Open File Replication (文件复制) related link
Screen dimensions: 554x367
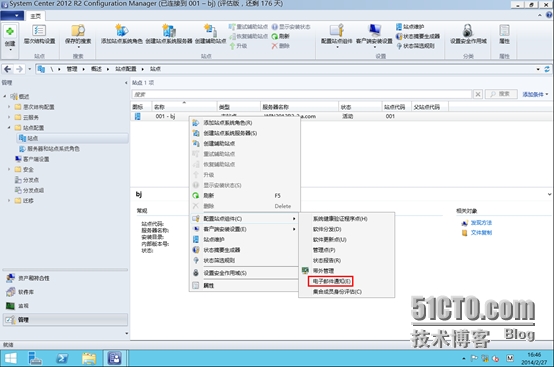pos(481,232)
